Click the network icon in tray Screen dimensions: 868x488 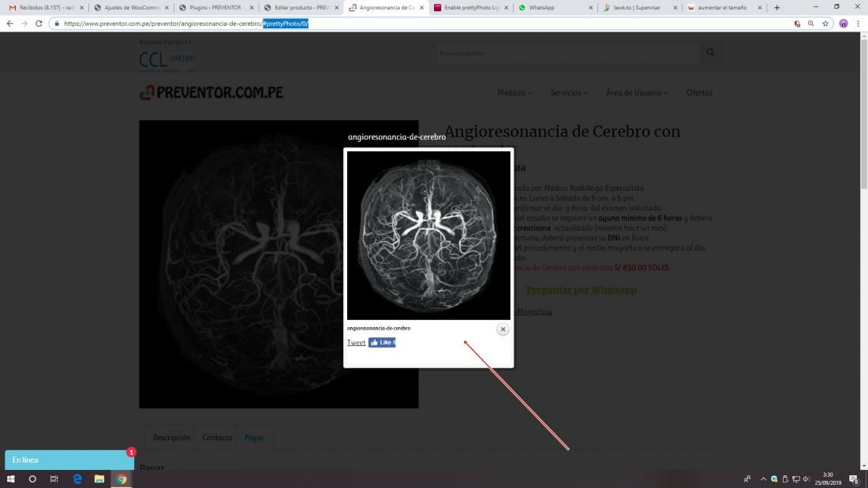click(x=796, y=479)
